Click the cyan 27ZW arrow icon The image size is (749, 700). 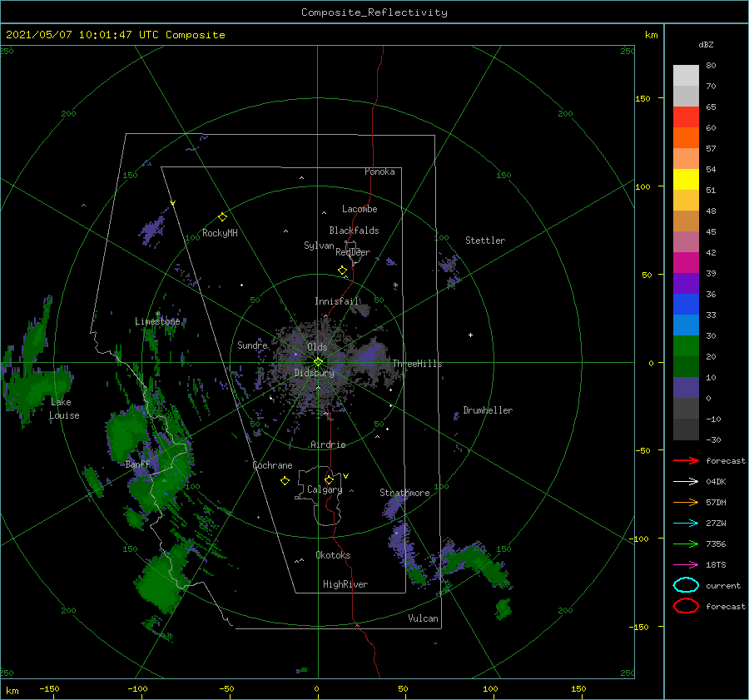[x=686, y=524]
